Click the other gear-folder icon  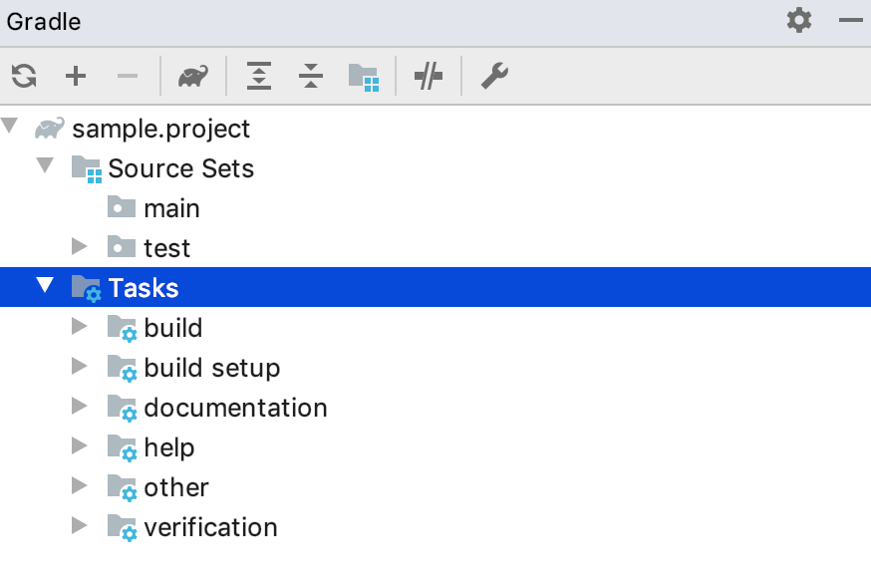123,488
